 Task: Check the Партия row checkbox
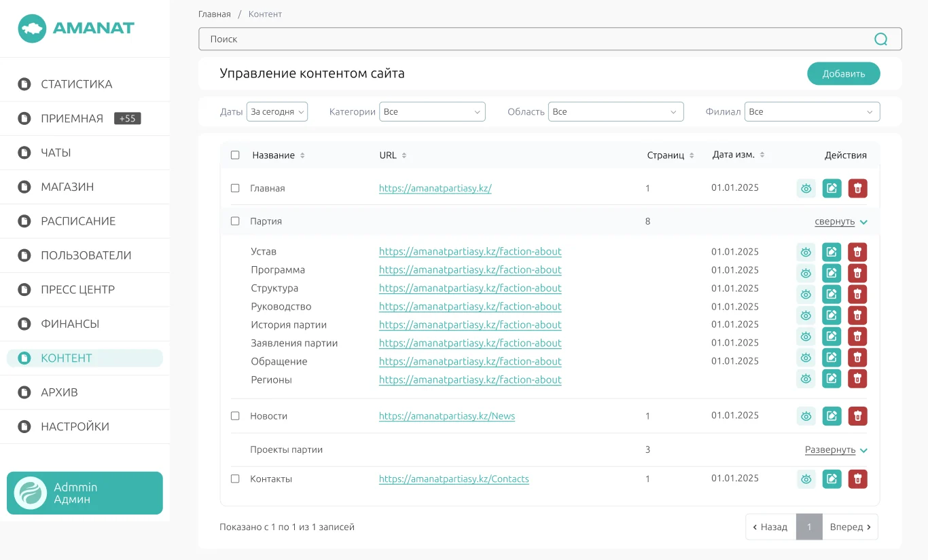coord(235,221)
